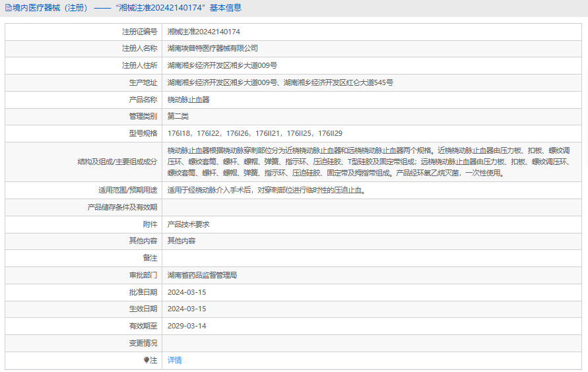Select production address containing 红仑大道545号
The height and width of the screenshot is (372, 588).
[280, 83]
